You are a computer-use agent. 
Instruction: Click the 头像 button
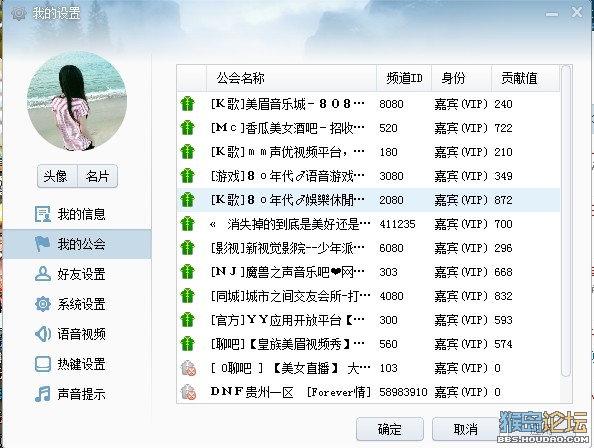57,176
